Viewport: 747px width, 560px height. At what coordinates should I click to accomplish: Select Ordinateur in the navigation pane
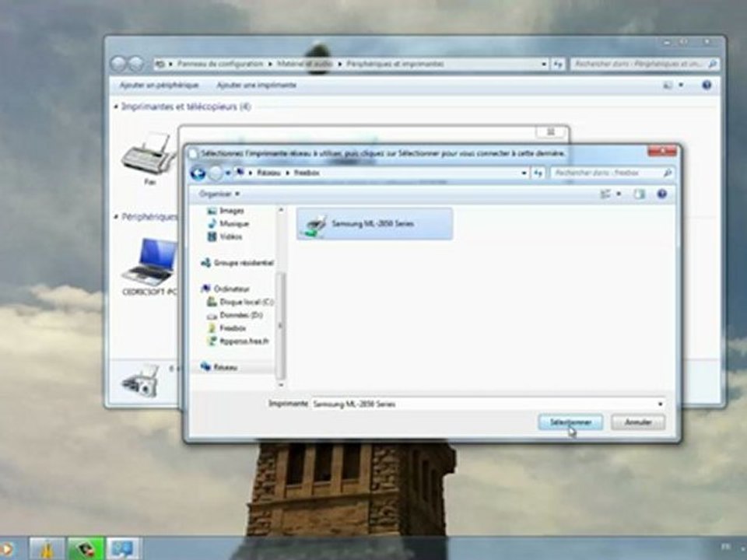[226, 289]
